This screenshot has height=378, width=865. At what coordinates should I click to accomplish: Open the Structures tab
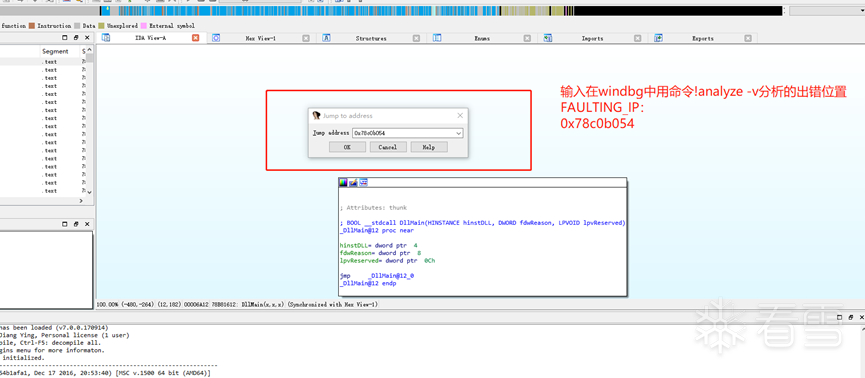coord(371,38)
